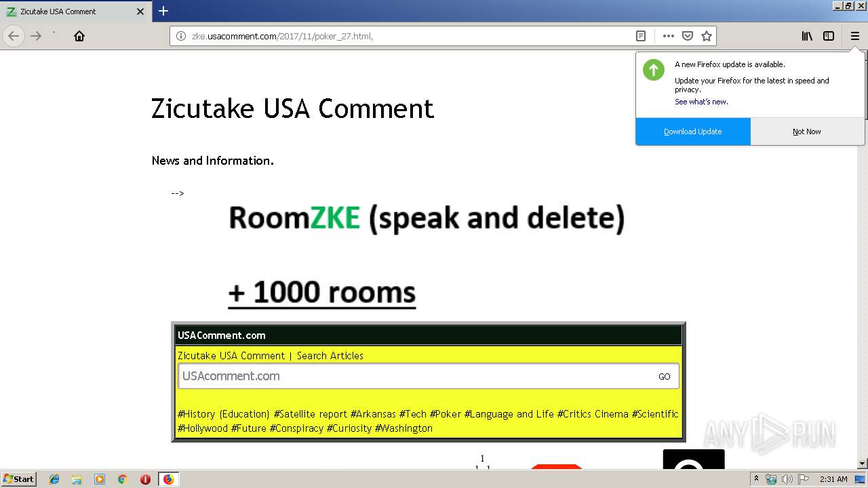Open #Washington tag
Screen dimensions: 868x488
403,428
